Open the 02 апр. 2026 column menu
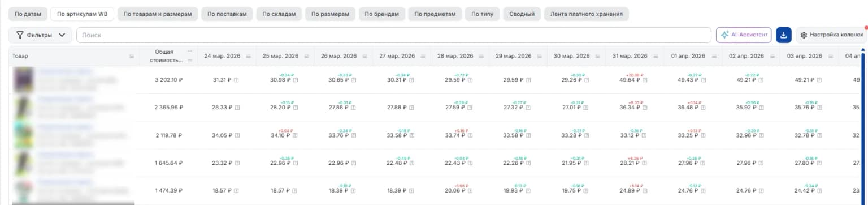 [x=772, y=56]
